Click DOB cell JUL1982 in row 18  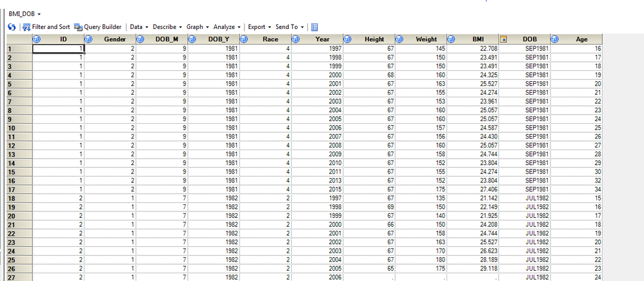525,198
